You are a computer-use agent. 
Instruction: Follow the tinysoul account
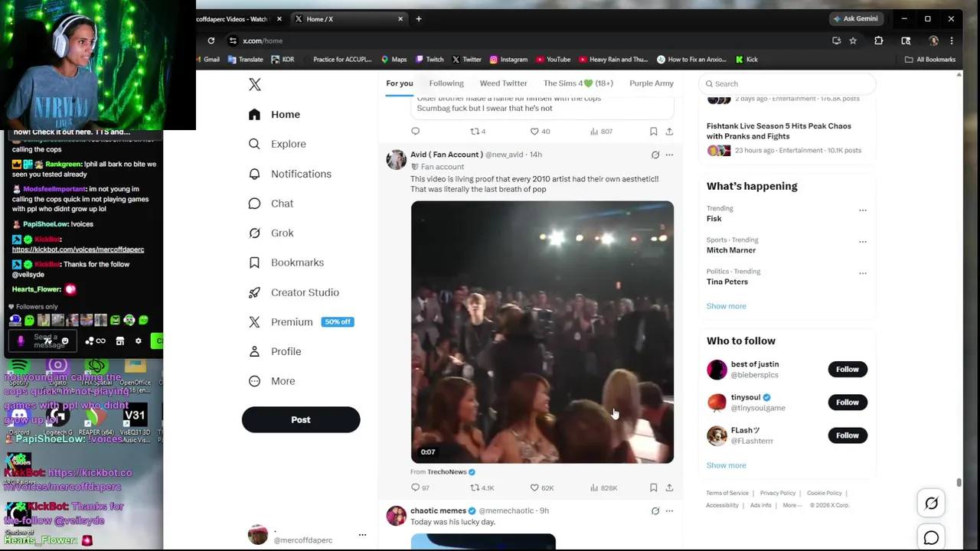[x=847, y=402]
